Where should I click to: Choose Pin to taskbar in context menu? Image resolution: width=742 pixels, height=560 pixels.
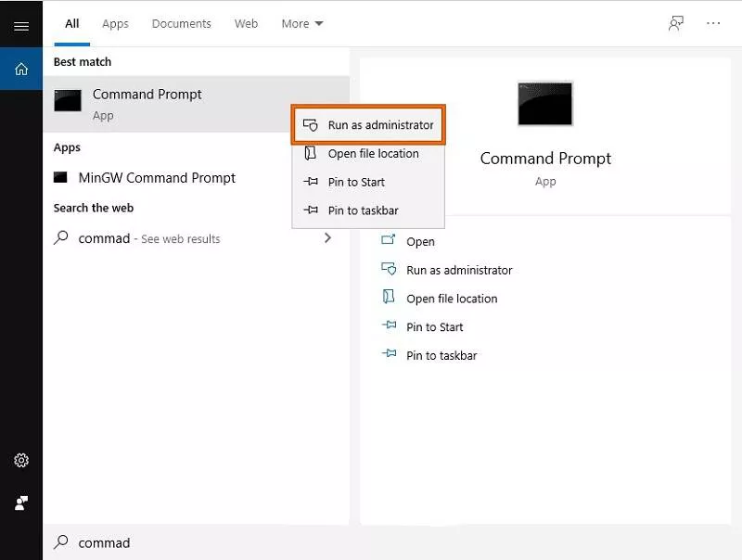pyautogui.click(x=363, y=210)
